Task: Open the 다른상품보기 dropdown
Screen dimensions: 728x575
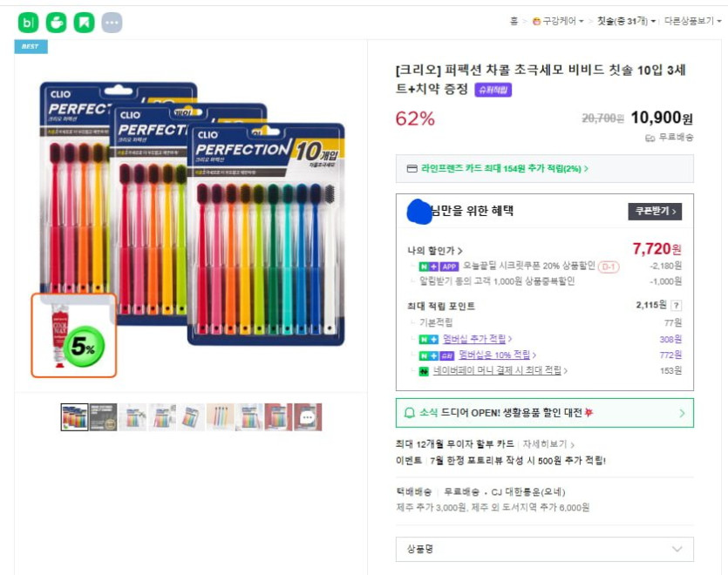Action: click(x=692, y=22)
